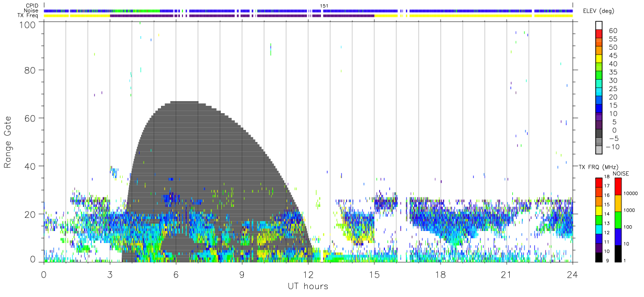Viewport: 644px width, 297px height.
Task: Click the red top segment of NOISE colorbar
Action: [618, 186]
